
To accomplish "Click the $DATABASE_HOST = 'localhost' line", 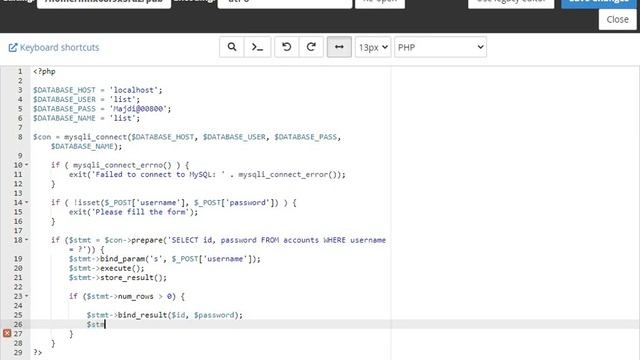I will (x=98, y=90).
